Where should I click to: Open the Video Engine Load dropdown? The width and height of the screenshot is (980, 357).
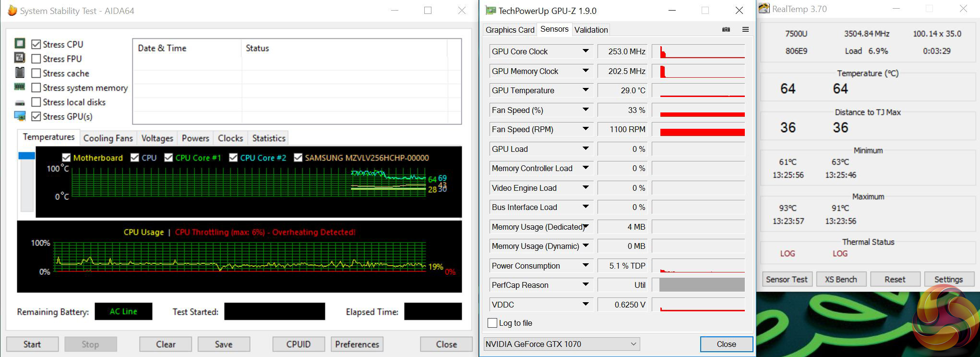[x=586, y=187]
